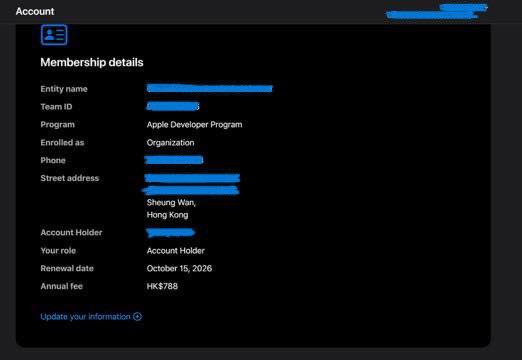This screenshot has width=522, height=360.
Task: Select the Your role label
Action: (58, 251)
